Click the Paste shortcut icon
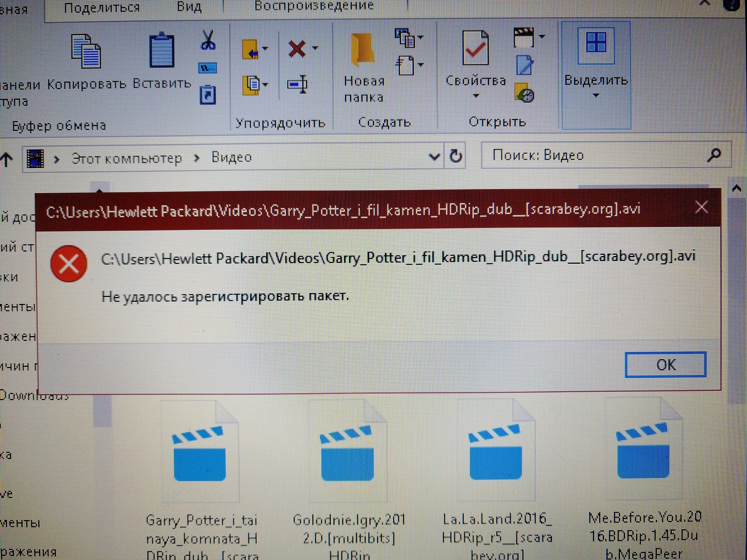This screenshot has width=747, height=560. 208,94
